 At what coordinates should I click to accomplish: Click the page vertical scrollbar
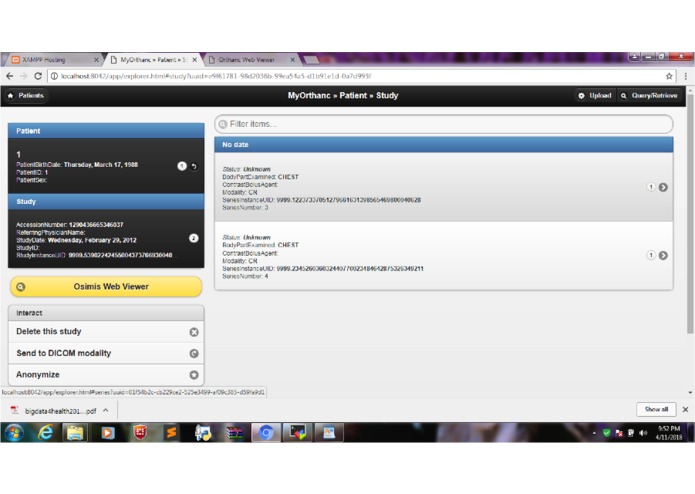[690, 213]
